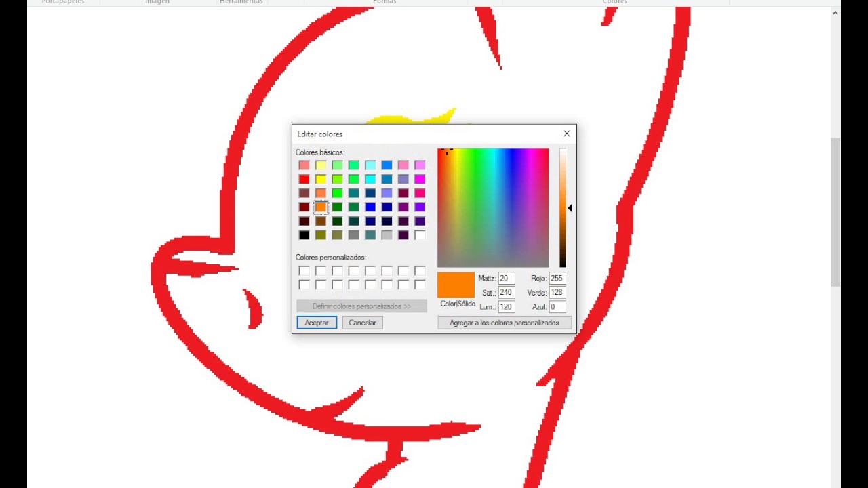This screenshot has width=868, height=488.
Task: Select the black basic color swatch
Action: 304,235
